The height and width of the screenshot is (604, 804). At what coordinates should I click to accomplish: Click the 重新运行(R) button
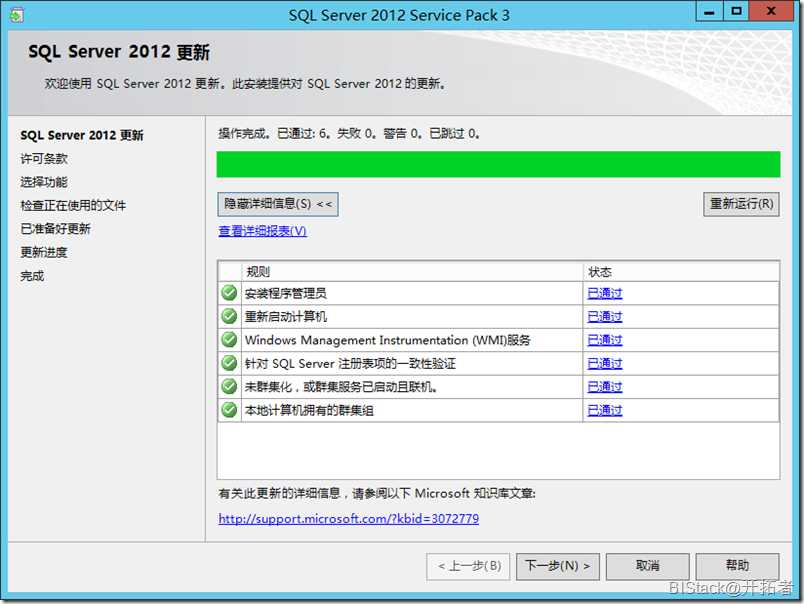click(741, 204)
